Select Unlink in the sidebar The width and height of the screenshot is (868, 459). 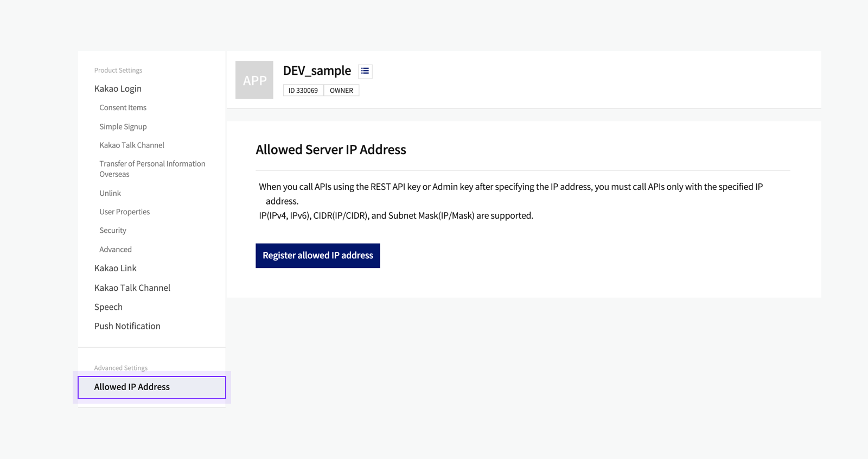pyautogui.click(x=110, y=193)
